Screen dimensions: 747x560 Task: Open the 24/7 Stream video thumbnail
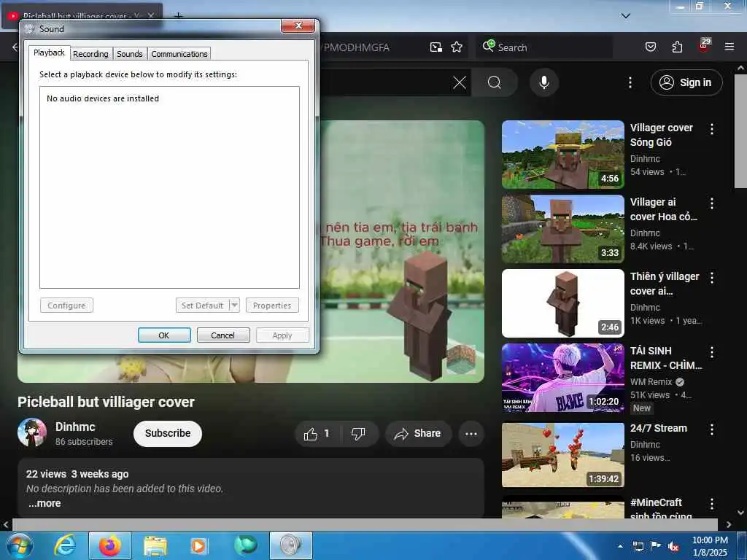pyautogui.click(x=562, y=455)
